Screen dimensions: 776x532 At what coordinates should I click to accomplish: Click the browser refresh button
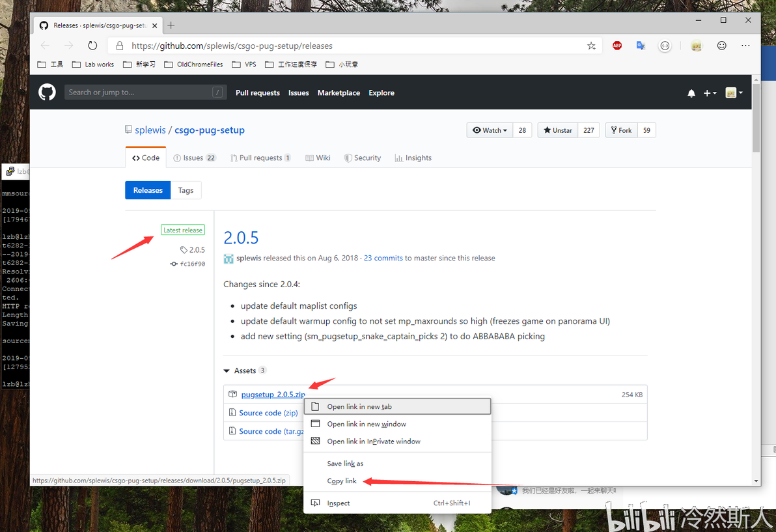pos(92,46)
